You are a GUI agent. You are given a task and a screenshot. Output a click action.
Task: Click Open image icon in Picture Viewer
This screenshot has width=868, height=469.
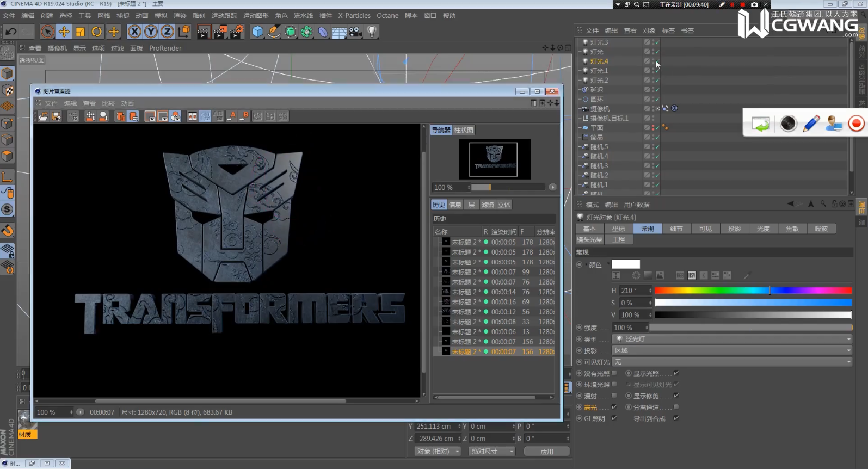pyautogui.click(x=43, y=116)
